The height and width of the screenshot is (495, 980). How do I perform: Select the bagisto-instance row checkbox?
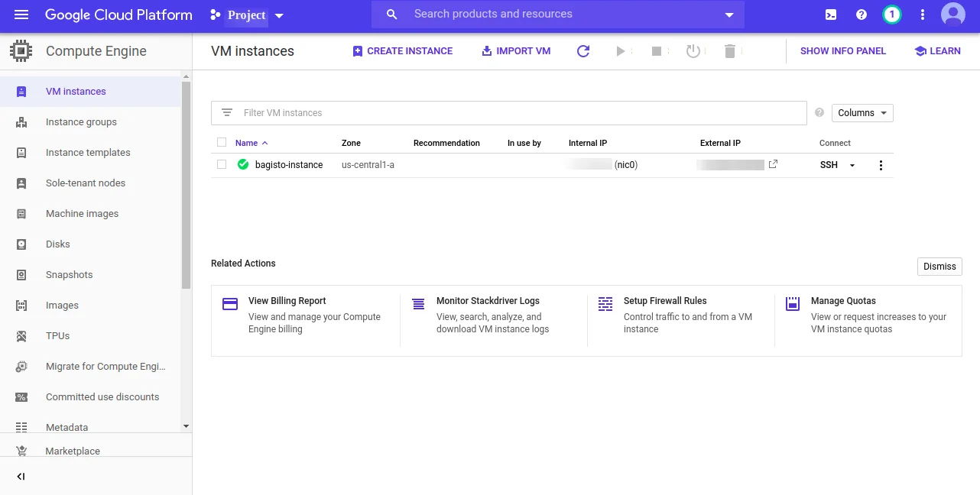tap(222, 164)
